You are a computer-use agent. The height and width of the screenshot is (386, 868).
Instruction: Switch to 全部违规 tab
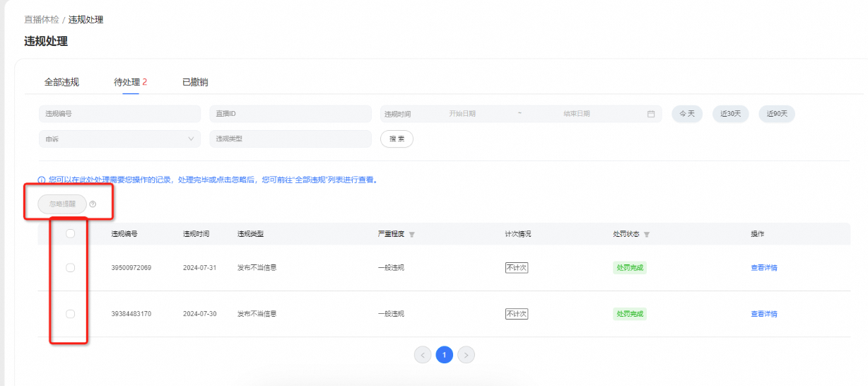pyautogui.click(x=61, y=82)
